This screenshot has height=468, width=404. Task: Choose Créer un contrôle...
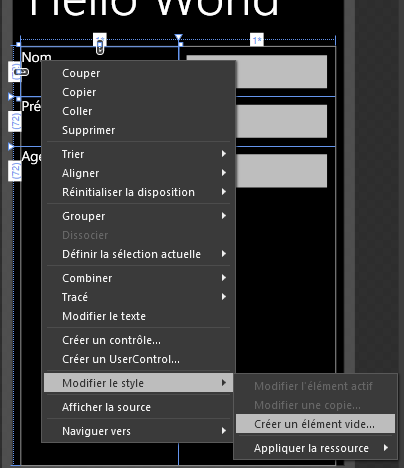click(x=138, y=340)
